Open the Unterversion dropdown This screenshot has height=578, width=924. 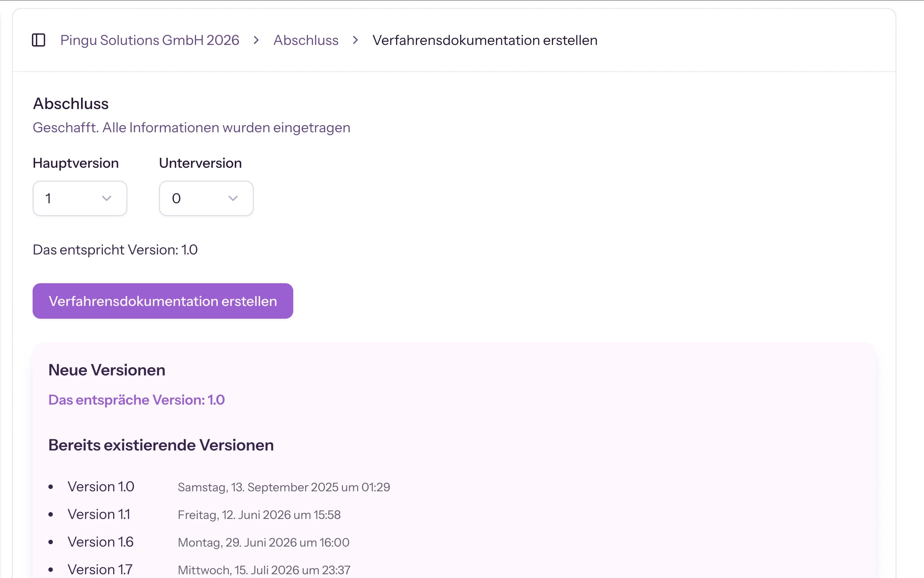point(206,198)
